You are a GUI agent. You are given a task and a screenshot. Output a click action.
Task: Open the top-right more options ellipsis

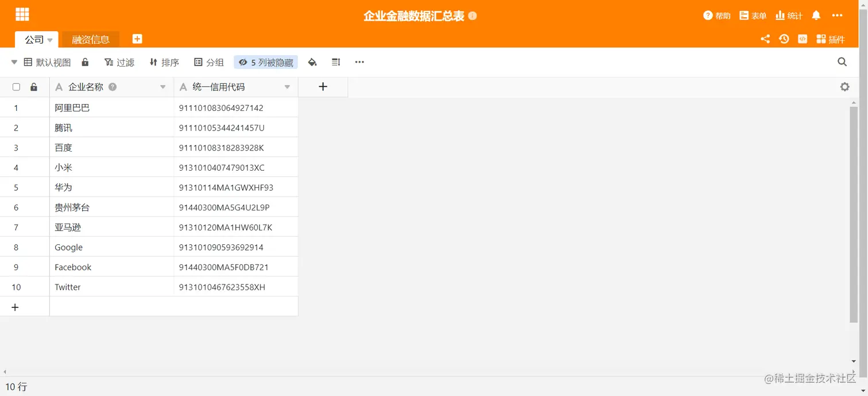[x=836, y=16]
